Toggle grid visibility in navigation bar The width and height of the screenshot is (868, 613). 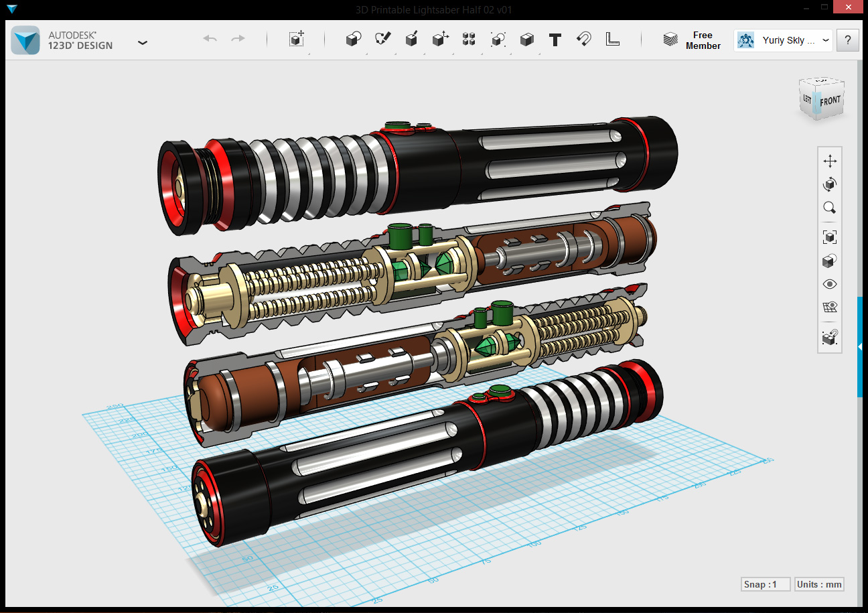point(830,308)
